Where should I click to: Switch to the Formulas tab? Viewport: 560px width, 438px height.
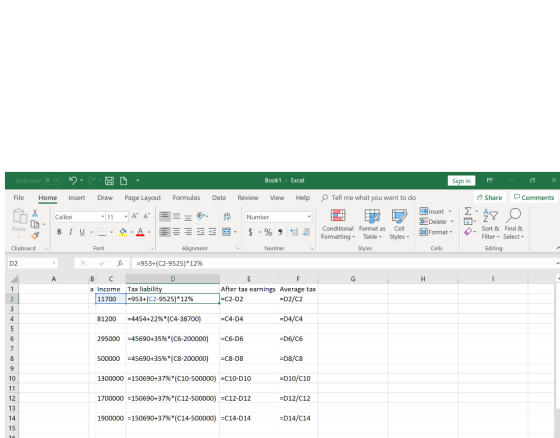[x=186, y=198]
